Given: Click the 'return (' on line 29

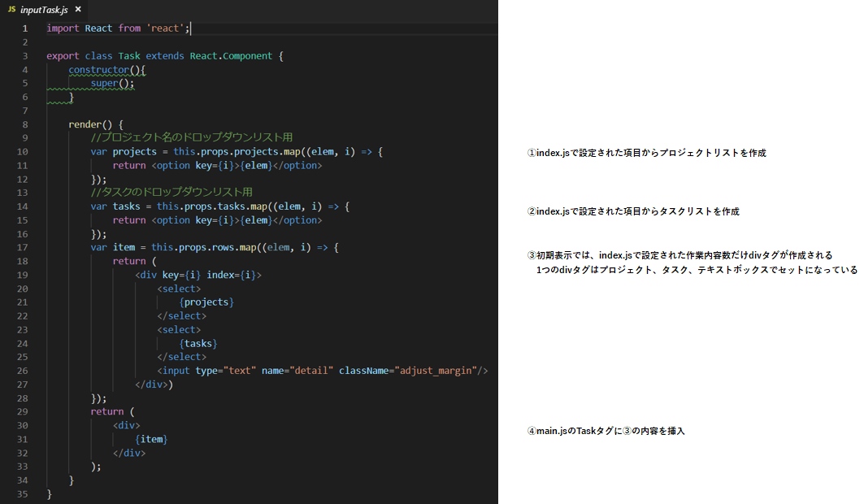Looking at the screenshot, I should (x=112, y=412).
